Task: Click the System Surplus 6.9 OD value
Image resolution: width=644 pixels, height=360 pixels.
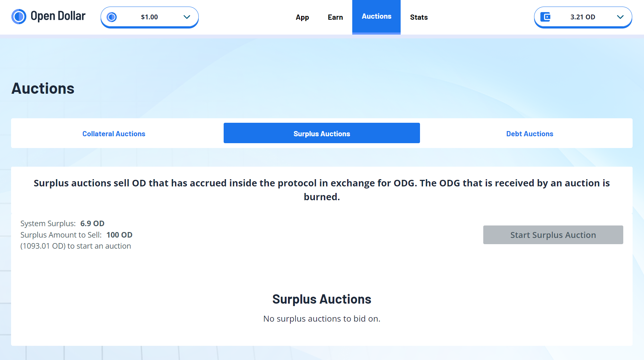Action: tap(92, 223)
